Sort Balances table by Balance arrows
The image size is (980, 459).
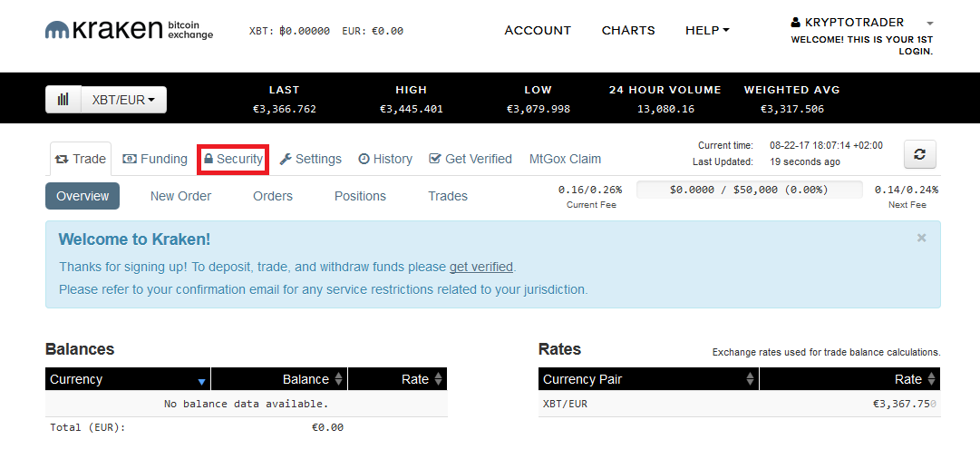338,379
